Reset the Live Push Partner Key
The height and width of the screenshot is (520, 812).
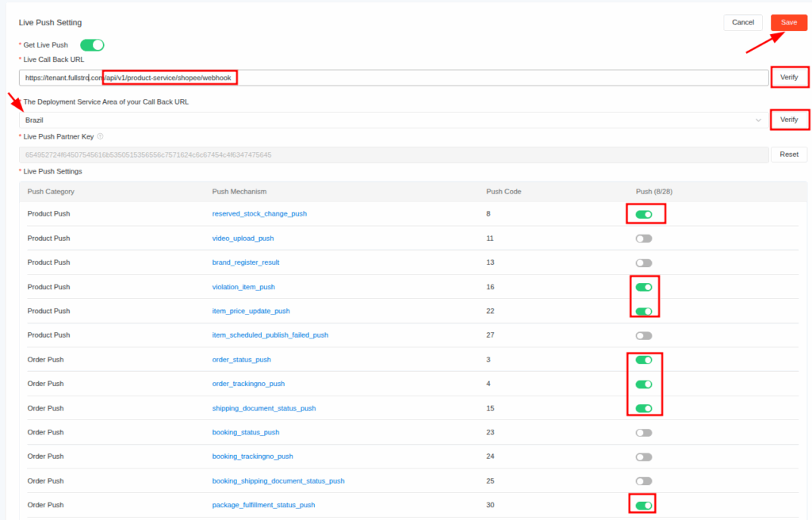(788, 155)
